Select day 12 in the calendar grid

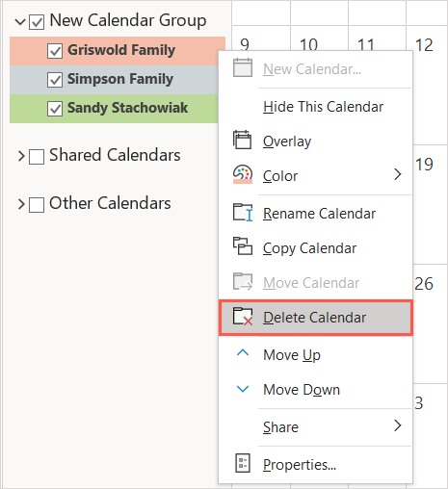424,44
